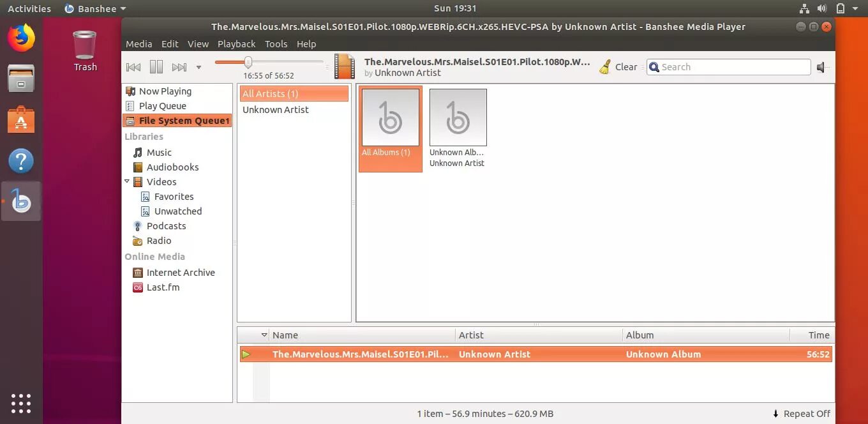Open the Edit menu
This screenshot has width=868, height=424.
pos(170,44)
